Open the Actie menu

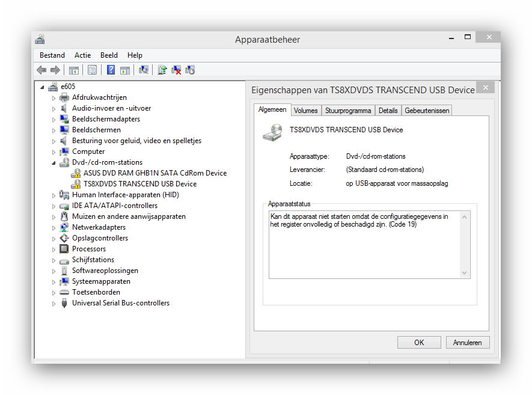coord(82,55)
